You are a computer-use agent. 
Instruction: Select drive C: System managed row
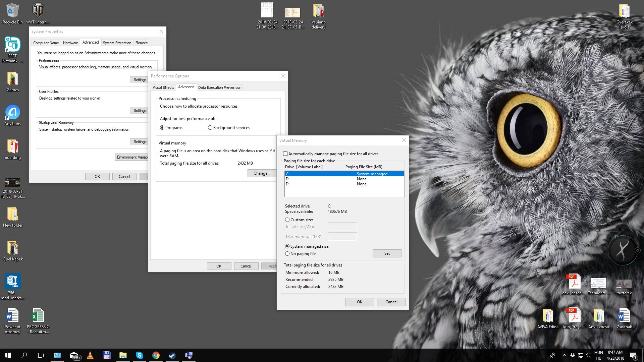(344, 174)
